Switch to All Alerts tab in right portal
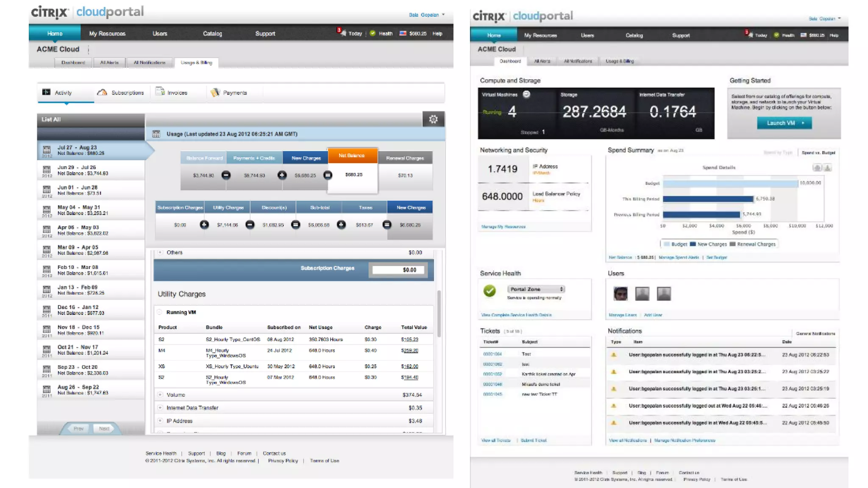868x488 pixels. click(542, 61)
